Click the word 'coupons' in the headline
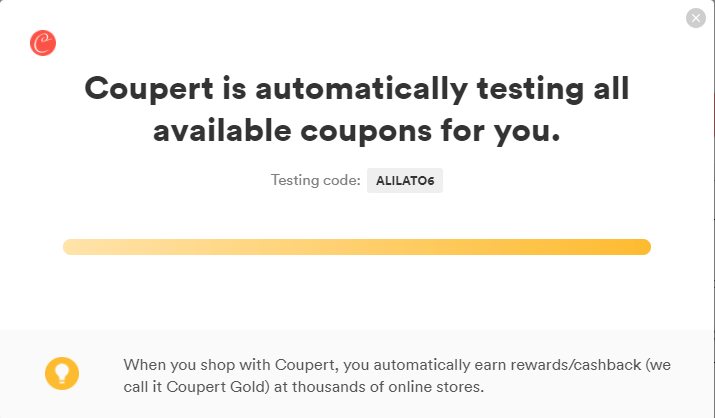Viewport: 715px width, 418px height. point(366,132)
